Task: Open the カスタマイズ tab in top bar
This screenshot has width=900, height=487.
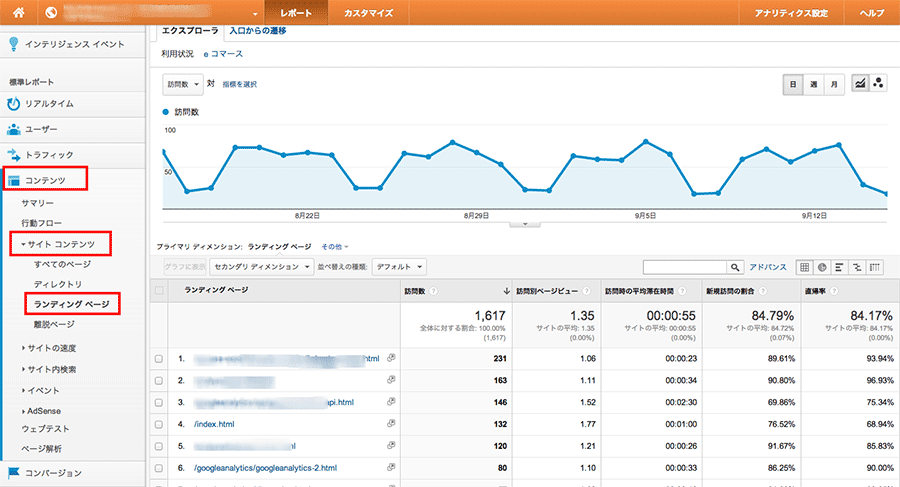Action: pos(368,13)
